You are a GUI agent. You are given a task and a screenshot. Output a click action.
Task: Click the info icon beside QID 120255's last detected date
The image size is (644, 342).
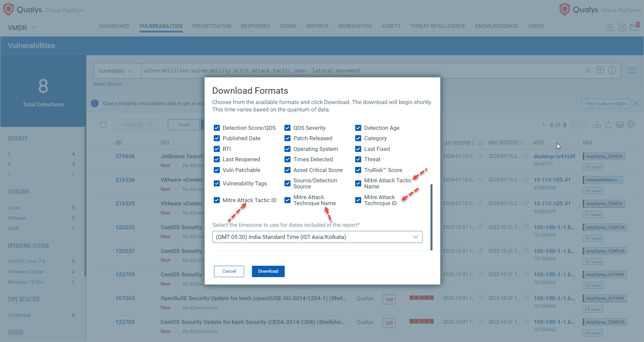(481, 227)
